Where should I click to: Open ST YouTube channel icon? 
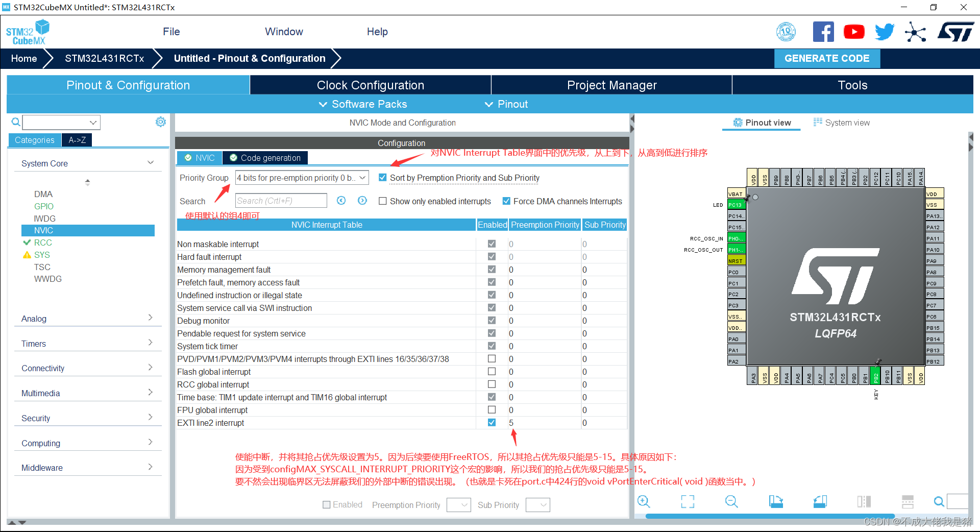(854, 32)
